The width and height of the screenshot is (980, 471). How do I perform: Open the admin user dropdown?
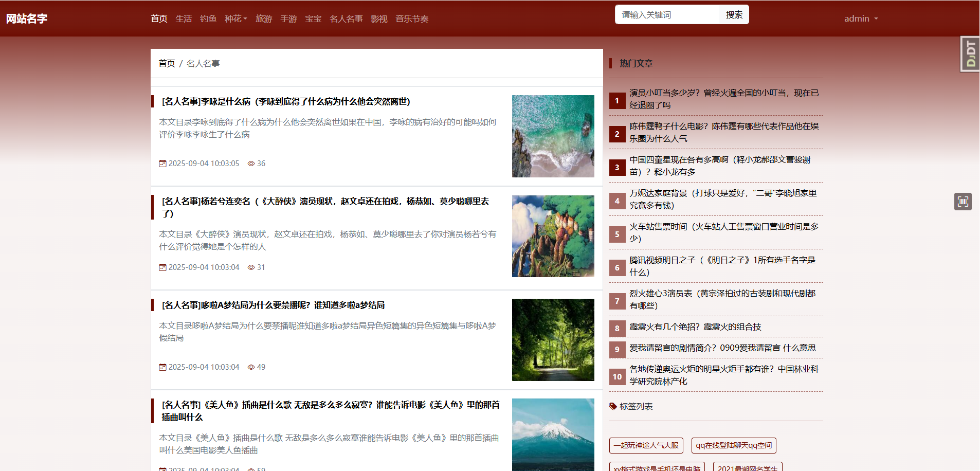pos(861,19)
